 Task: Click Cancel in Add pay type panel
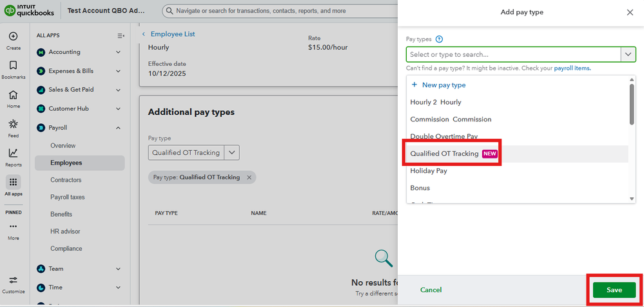(x=431, y=290)
